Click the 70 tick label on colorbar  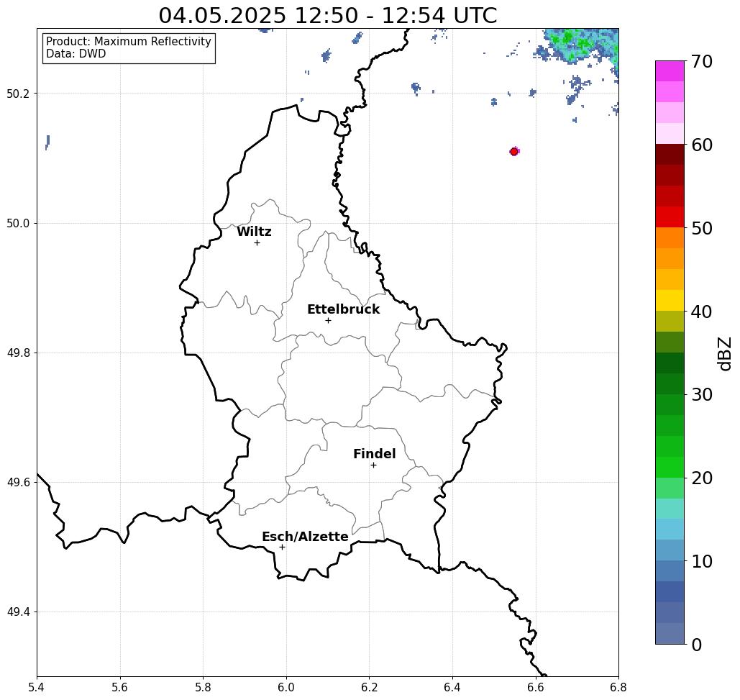point(701,61)
